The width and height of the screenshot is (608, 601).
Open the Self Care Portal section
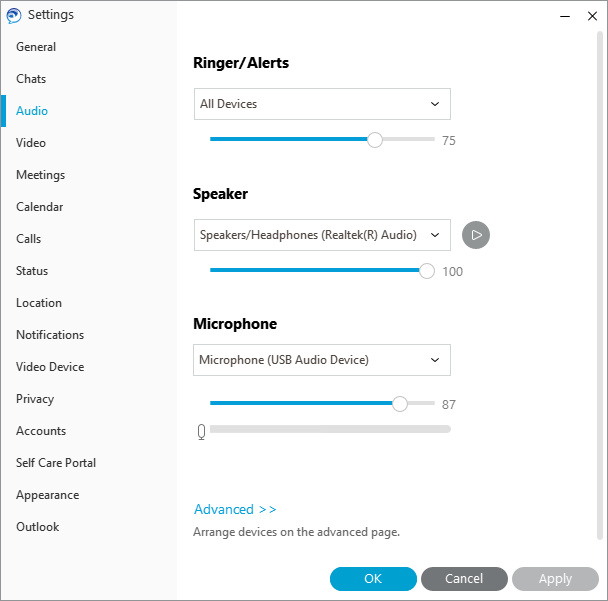point(56,463)
